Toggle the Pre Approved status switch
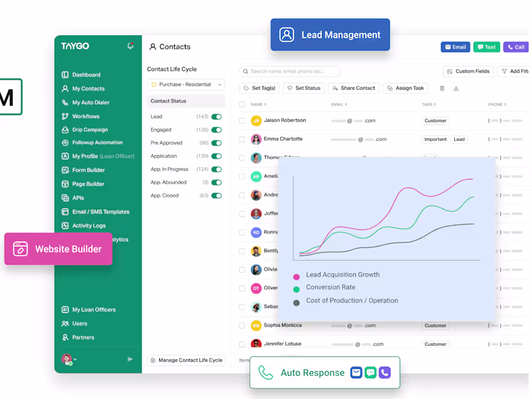 pyautogui.click(x=217, y=143)
